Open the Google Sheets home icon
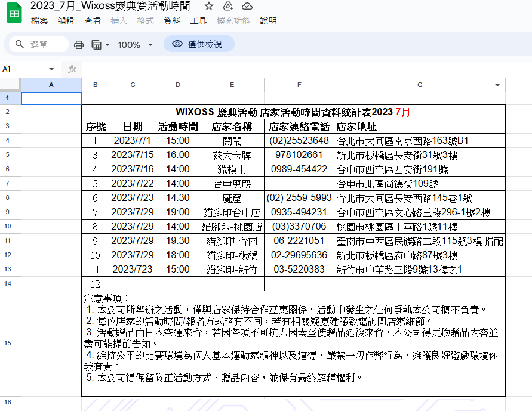Viewport: 532px width, 411px height. (x=14, y=13)
